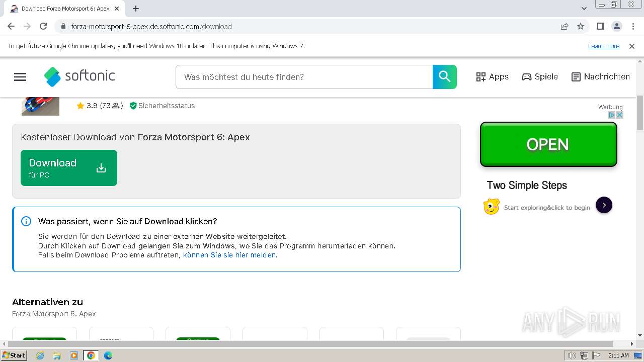
Task: Open Windows Explorer folder from taskbar
Action: point(57,355)
